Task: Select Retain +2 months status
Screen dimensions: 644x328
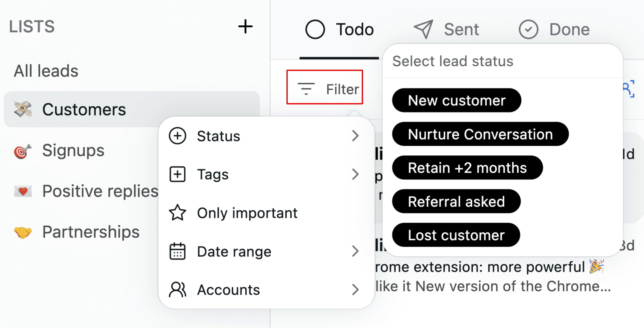Action: click(467, 168)
